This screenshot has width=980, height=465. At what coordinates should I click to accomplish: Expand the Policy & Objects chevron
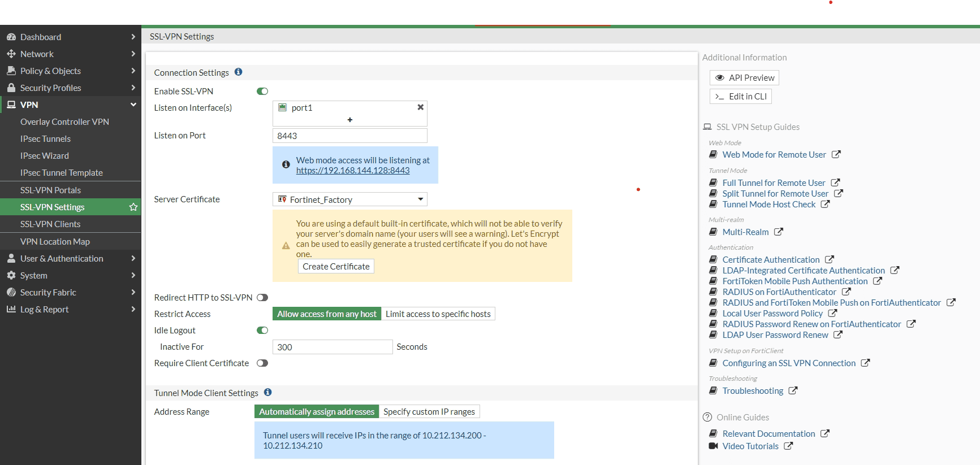coord(133,71)
